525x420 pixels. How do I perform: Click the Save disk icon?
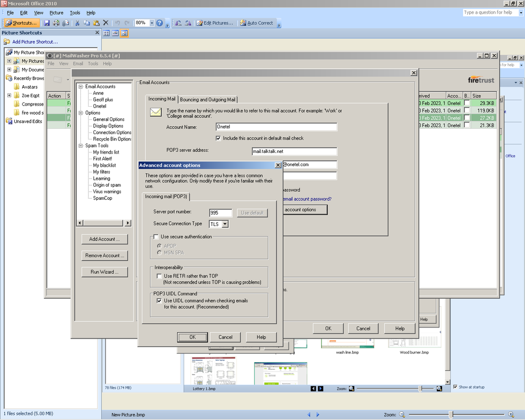pyautogui.click(x=47, y=23)
